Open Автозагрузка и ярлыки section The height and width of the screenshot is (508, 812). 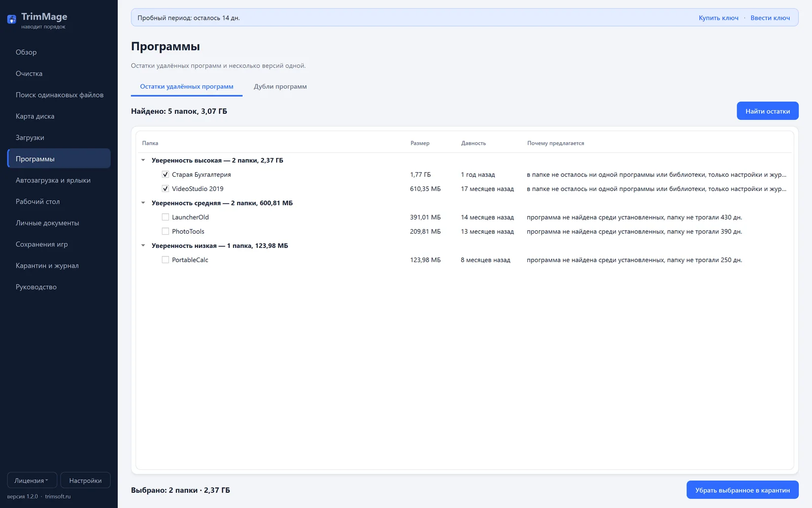click(x=59, y=180)
